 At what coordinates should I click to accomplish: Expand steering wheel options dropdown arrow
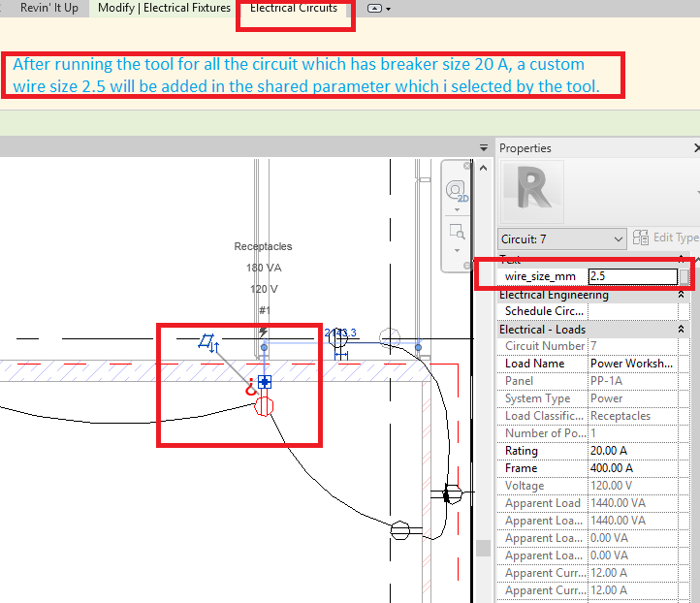click(457, 209)
